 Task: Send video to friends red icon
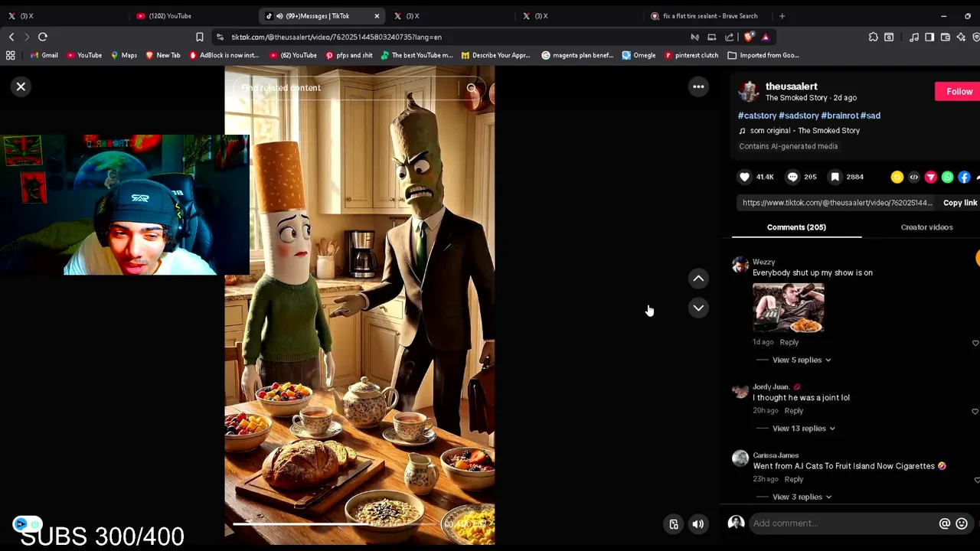[x=931, y=177]
